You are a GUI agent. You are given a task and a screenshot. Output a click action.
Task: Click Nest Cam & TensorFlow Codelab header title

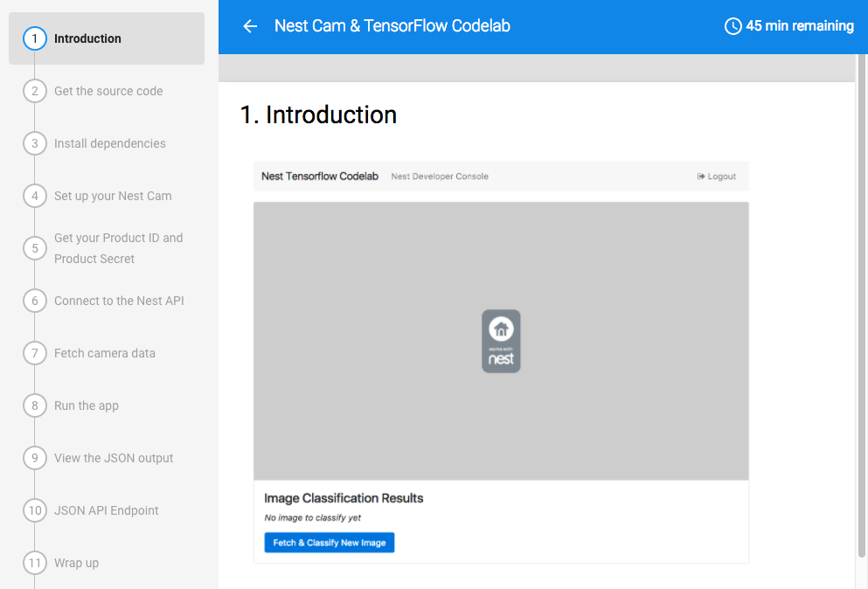click(392, 26)
